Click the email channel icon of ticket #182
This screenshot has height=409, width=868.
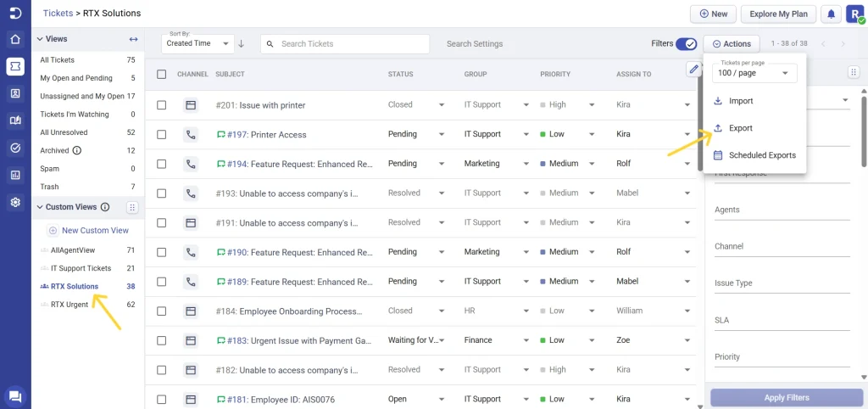pyautogui.click(x=191, y=370)
